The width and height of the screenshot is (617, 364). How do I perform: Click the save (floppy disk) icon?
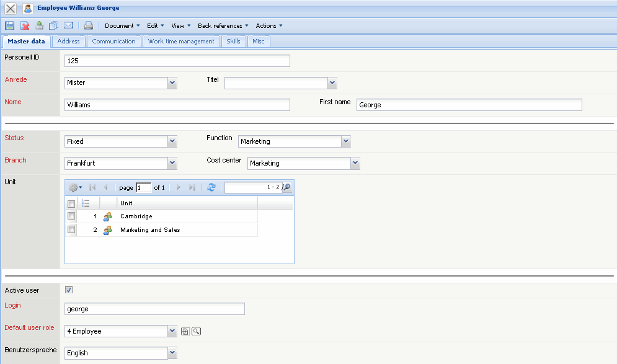coord(10,25)
